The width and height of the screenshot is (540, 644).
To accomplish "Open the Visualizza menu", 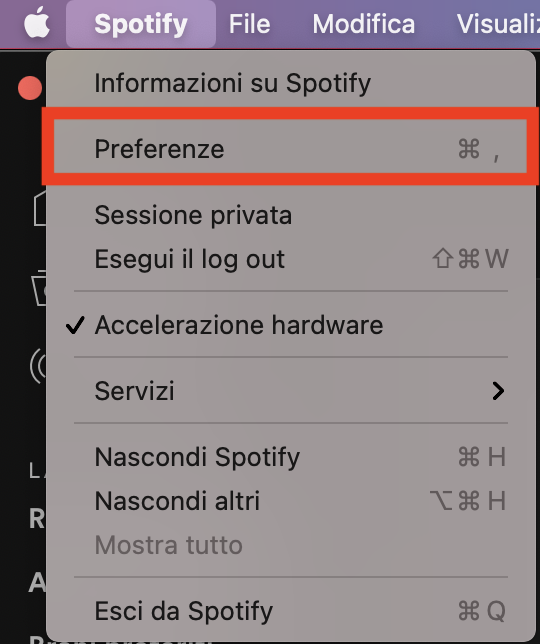I will click(498, 24).
